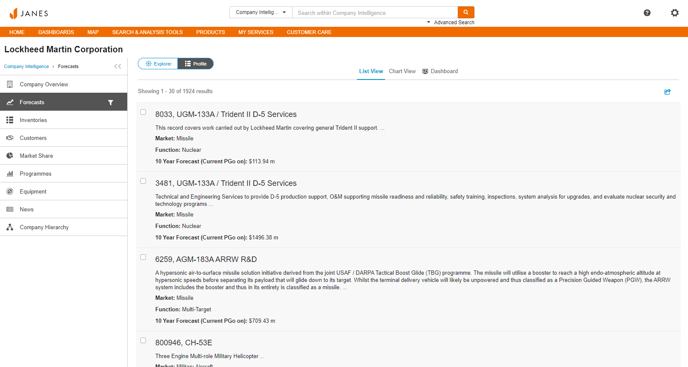688x367 pixels.
Task: Click the Equipment icon in sidebar
Action: click(10, 191)
